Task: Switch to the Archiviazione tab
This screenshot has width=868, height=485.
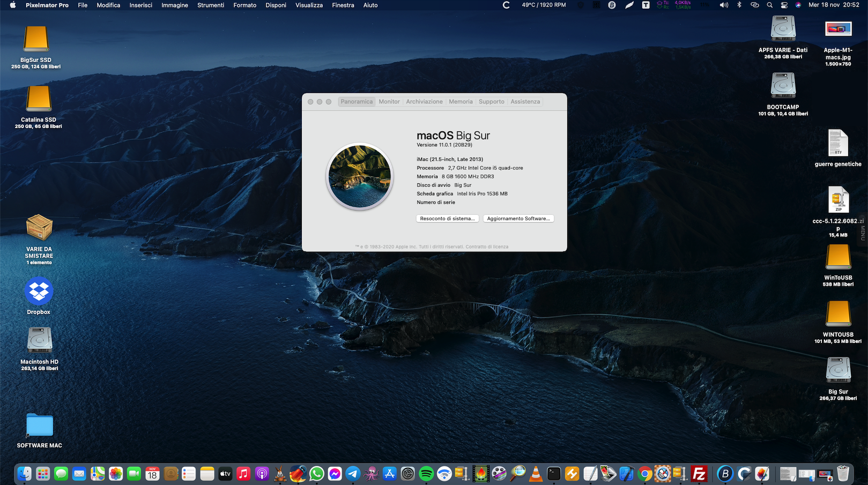Action: click(424, 102)
